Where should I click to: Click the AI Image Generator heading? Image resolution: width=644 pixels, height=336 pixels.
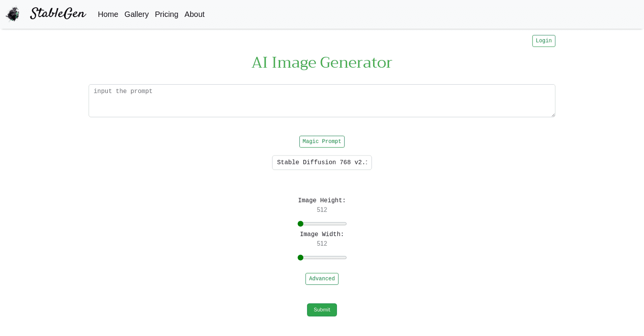click(x=322, y=63)
